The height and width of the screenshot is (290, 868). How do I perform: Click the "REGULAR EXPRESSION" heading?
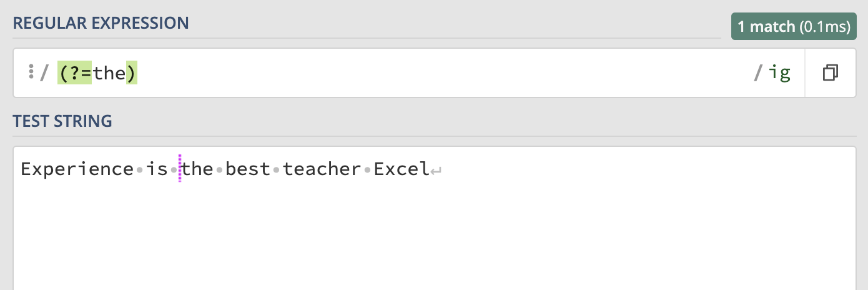tap(101, 24)
